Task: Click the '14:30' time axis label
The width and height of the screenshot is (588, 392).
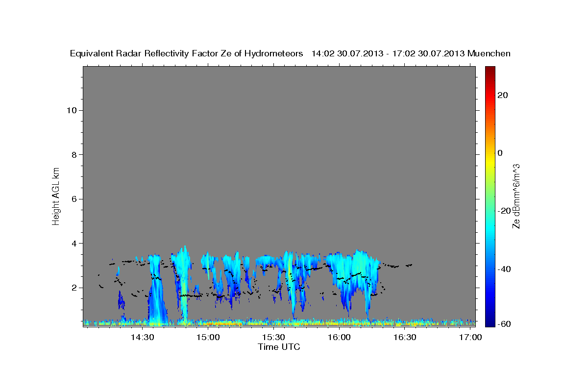Action: 142,338
